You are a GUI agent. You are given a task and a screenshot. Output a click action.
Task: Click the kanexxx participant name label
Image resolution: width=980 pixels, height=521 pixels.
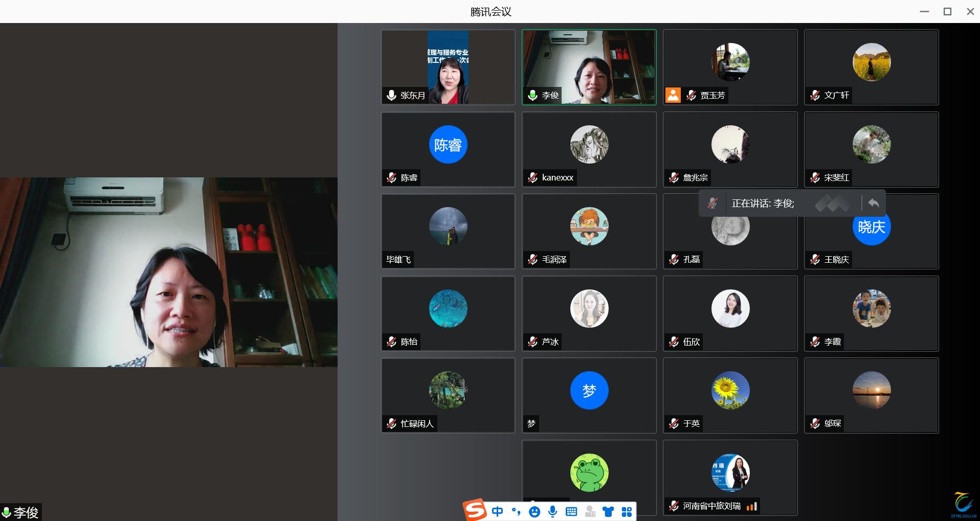point(558,177)
